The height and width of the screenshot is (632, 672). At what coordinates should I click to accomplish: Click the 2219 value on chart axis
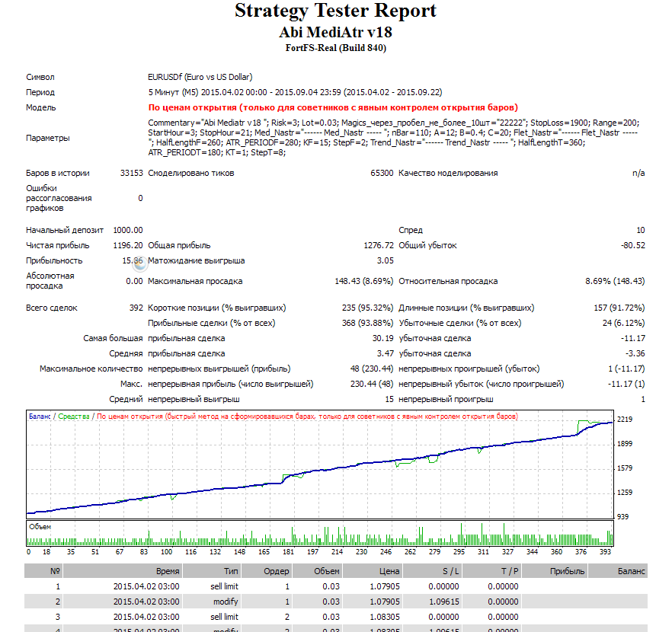[x=625, y=420]
